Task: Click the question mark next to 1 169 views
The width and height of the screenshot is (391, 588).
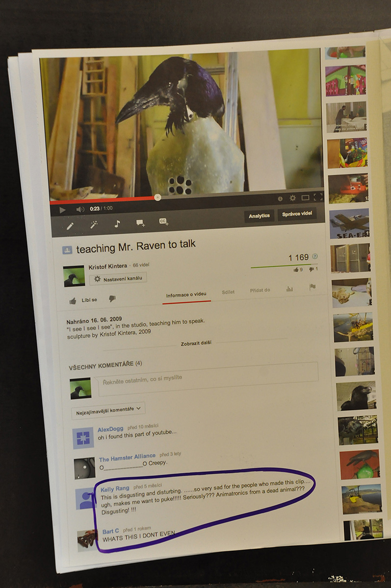Action: pyautogui.click(x=315, y=257)
